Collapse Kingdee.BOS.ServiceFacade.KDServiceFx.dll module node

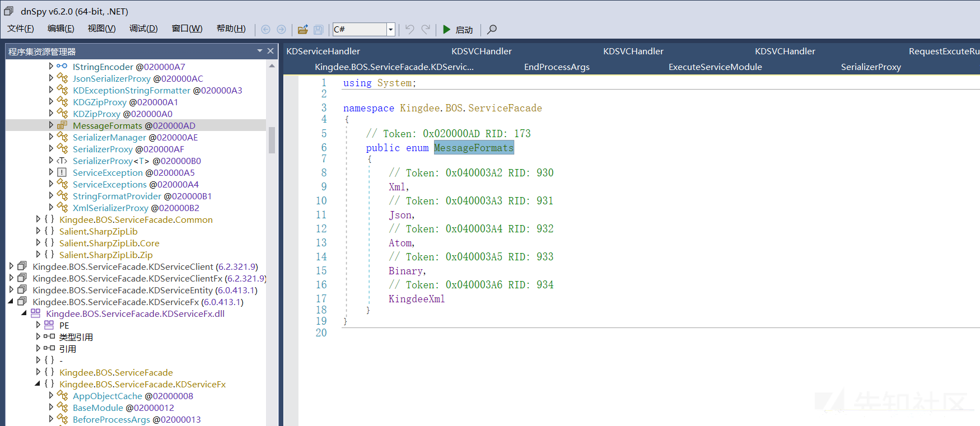pyautogui.click(x=24, y=313)
